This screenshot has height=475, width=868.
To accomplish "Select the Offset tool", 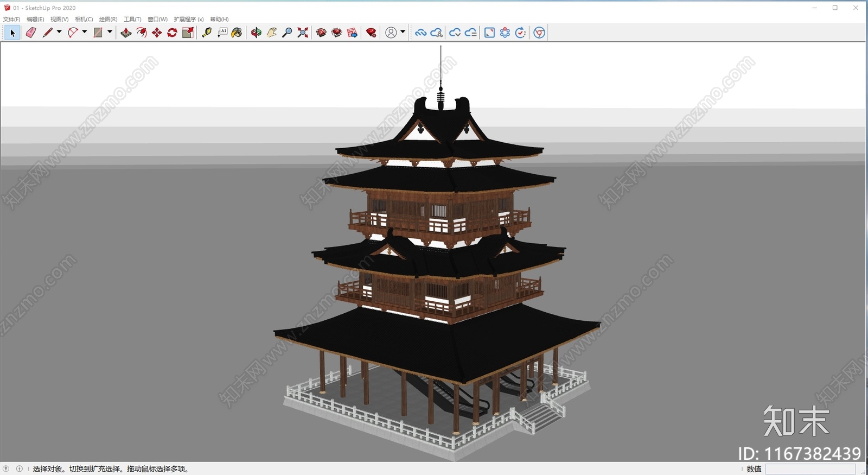I will click(142, 33).
